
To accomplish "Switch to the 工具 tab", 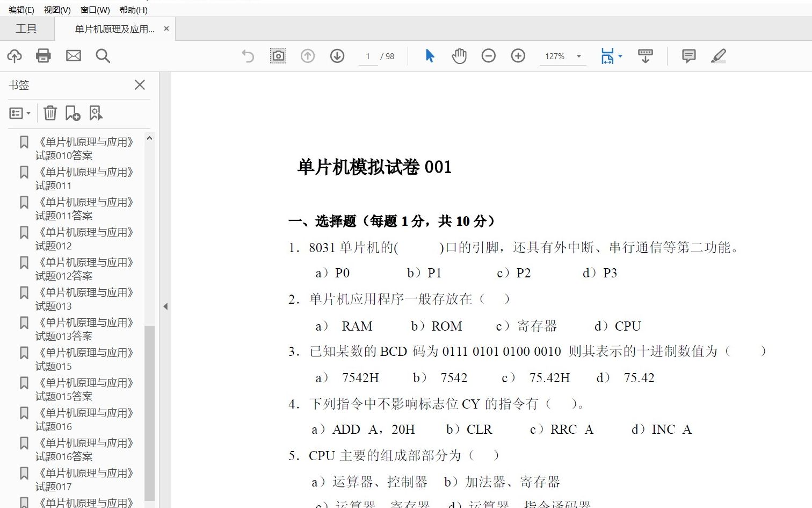I will tap(26, 29).
